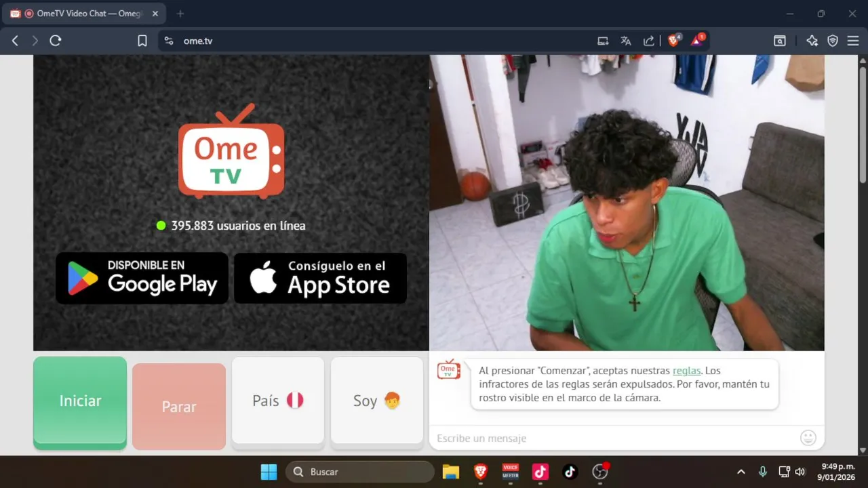Screen dimensions: 868x488
Task: Click the OmeTV avatar beside chat message
Action: tap(448, 369)
